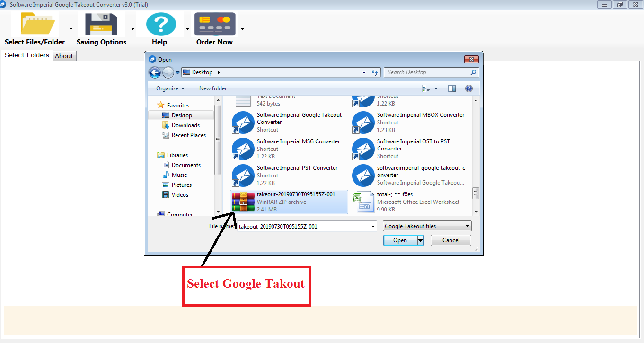
Task: Click the Software Imperial PST Converter shortcut icon
Action: coord(243,176)
